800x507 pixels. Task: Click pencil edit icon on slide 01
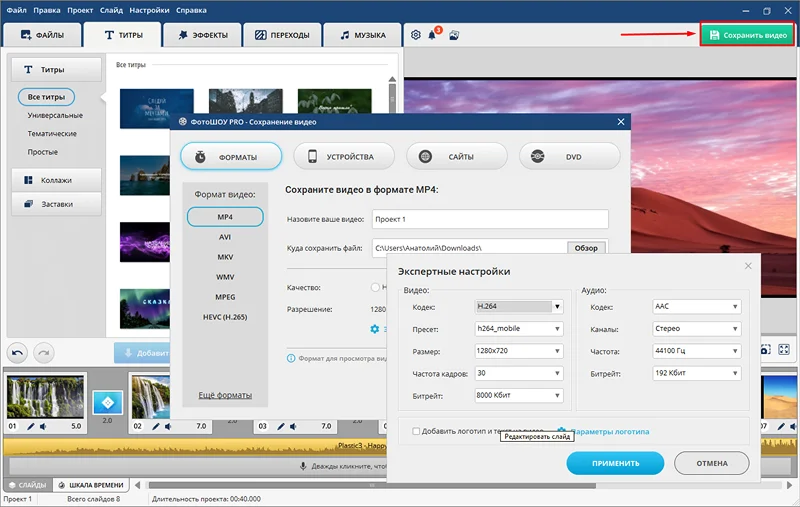(x=30, y=426)
